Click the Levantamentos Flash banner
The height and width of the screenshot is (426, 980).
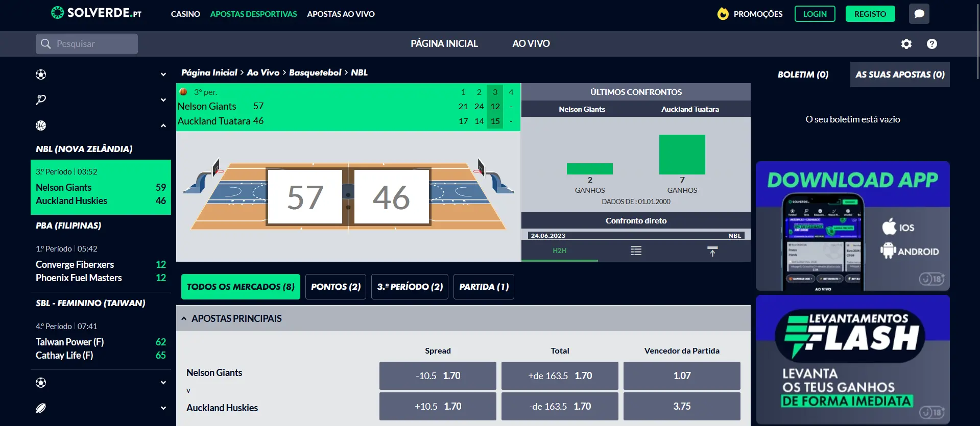point(853,360)
